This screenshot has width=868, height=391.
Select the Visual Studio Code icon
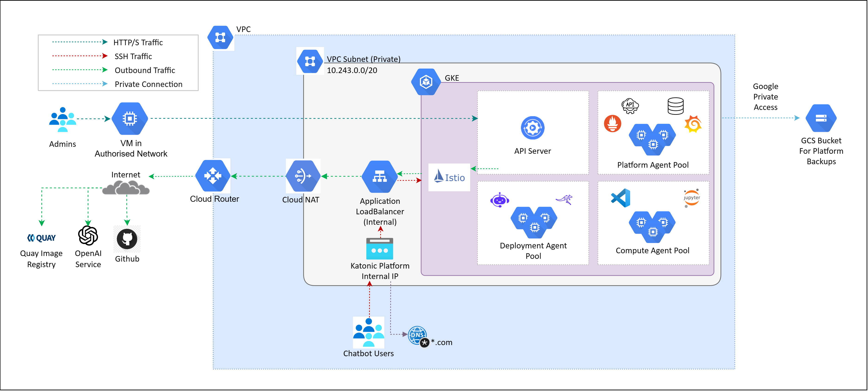621,198
